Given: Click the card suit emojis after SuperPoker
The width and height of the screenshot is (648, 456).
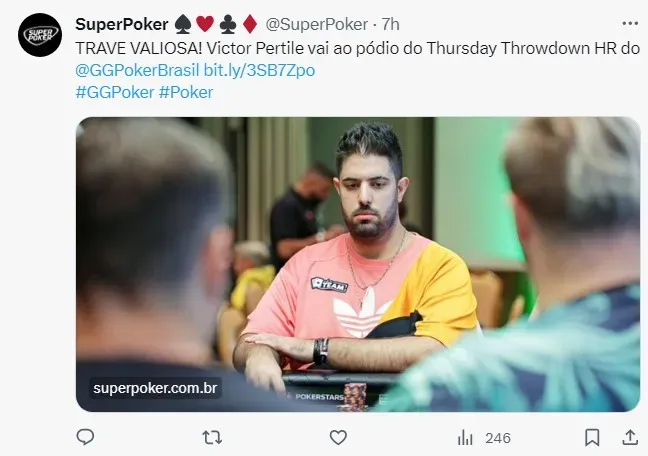Looking at the screenshot, I should [216, 24].
